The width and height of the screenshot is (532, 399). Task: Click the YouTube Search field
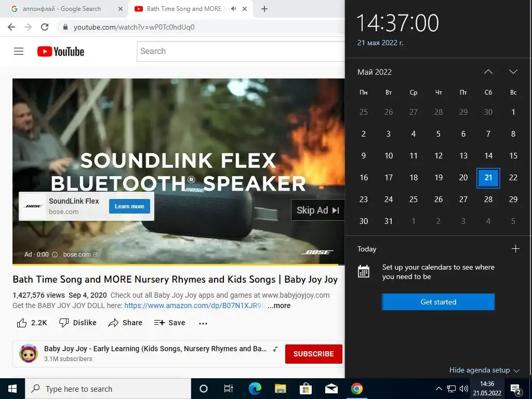pyautogui.click(x=241, y=51)
